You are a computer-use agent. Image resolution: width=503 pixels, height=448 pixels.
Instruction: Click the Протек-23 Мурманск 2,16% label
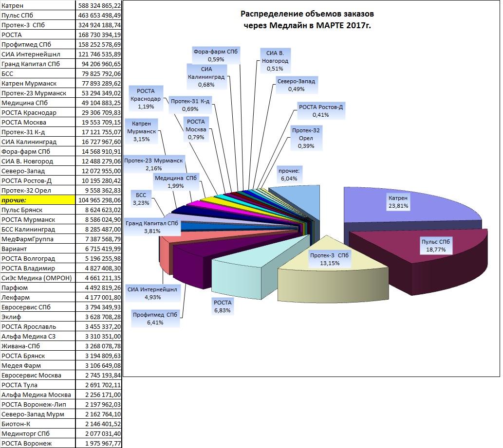pos(154,164)
